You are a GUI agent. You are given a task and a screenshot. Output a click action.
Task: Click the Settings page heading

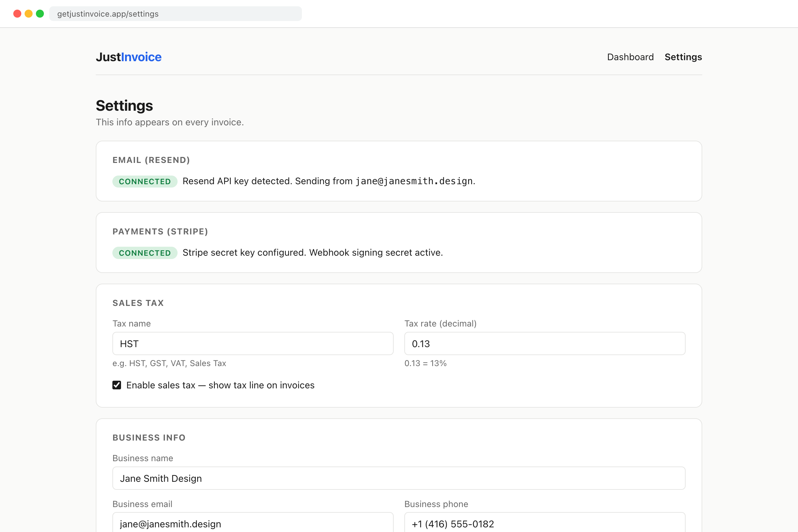pyautogui.click(x=124, y=105)
